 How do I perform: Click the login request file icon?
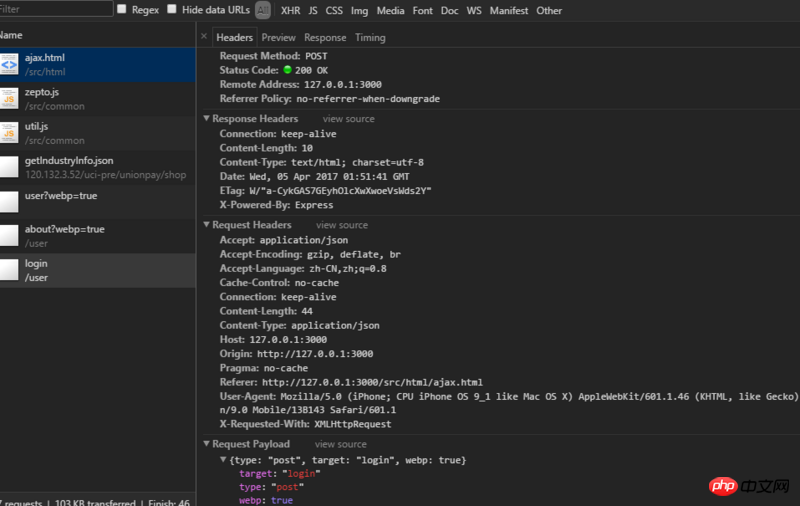(9, 270)
